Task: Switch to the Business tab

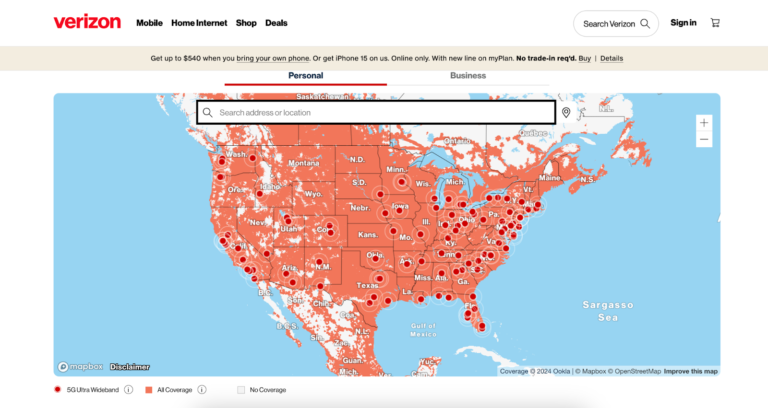Action: (468, 76)
